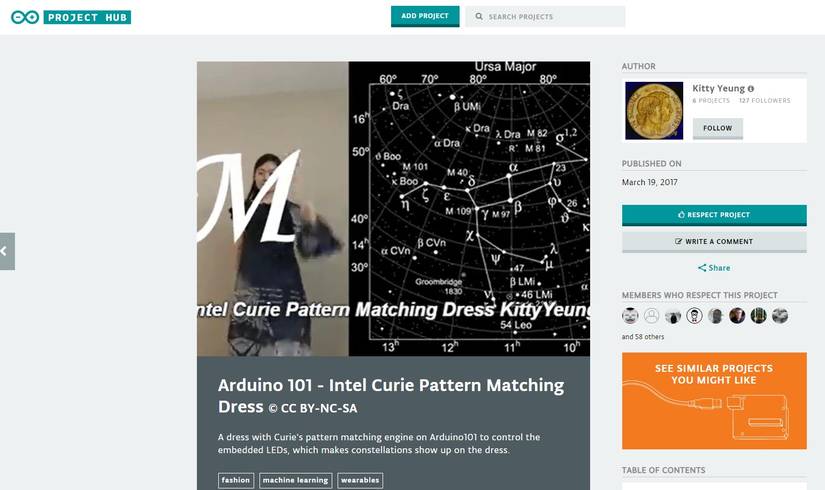Select the fashion tag

point(236,481)
